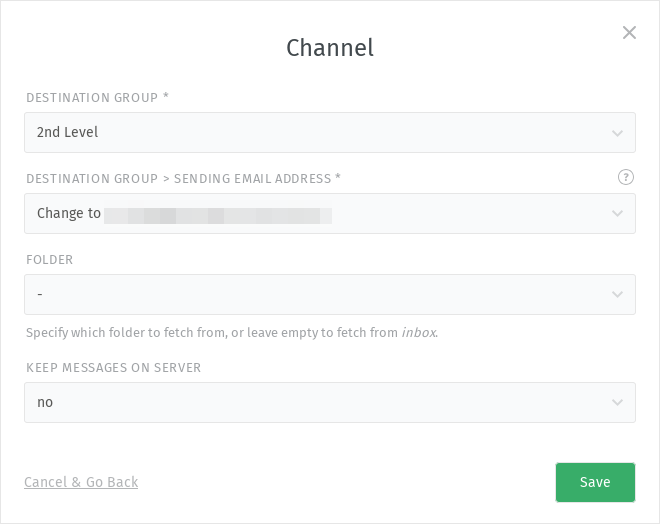This screenshot has height=524, width=660.
Task: Click Cancel & Go Back link
Action: [81, 482]
